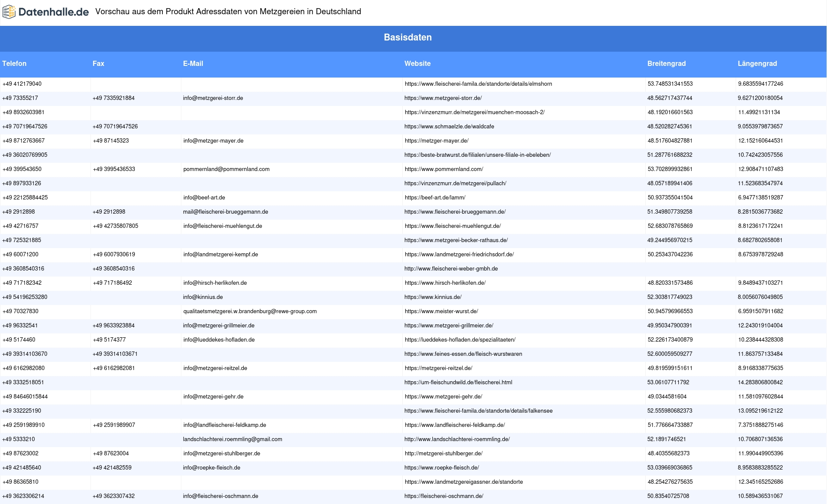Select the Fax column header
This screenshot has width=827, height=504.
(98, 63)
